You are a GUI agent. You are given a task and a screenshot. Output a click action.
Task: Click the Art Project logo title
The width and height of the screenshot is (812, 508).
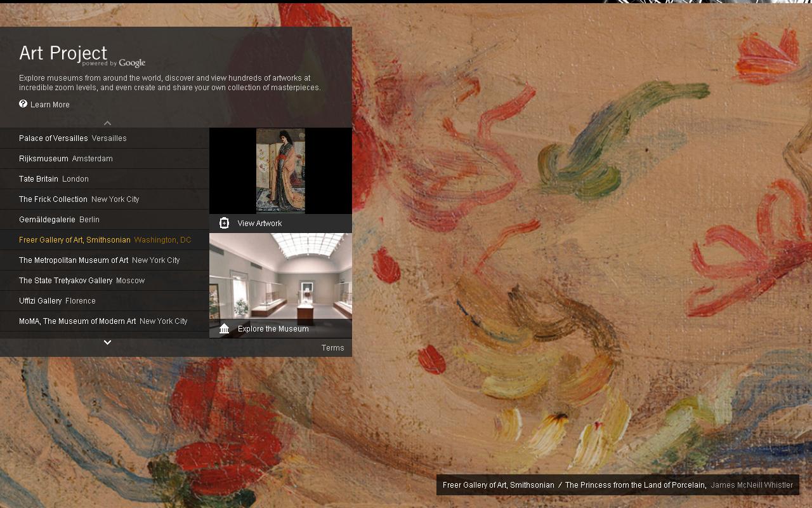coord(63,53)
